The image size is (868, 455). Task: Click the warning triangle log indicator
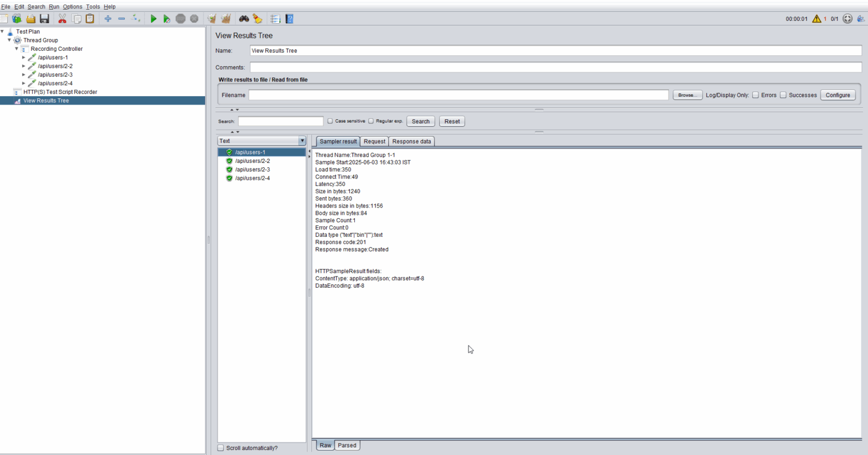tap(817, 18)
